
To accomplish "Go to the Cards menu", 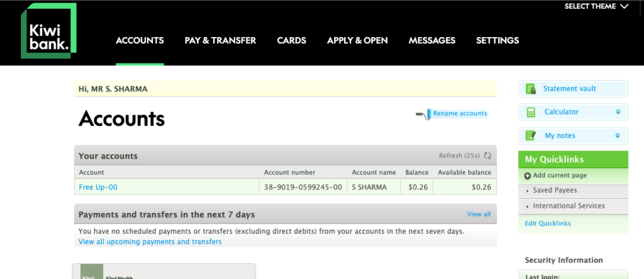I will [x=291, y=40].
